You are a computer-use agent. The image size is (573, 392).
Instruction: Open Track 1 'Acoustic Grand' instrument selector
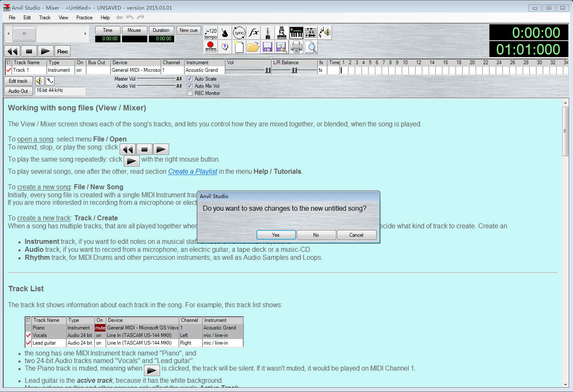point(204,70)
